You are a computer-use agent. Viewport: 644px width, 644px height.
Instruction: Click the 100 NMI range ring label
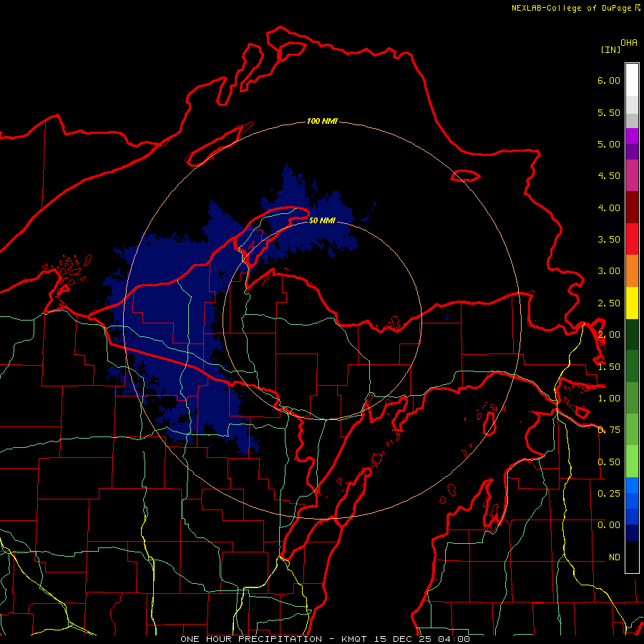[322, 121]
